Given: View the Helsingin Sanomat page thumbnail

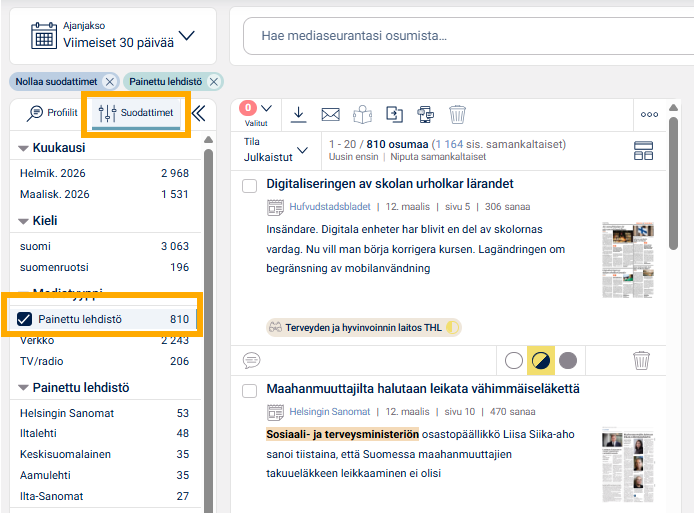Looking at the screenshot, I should (628, 465).
